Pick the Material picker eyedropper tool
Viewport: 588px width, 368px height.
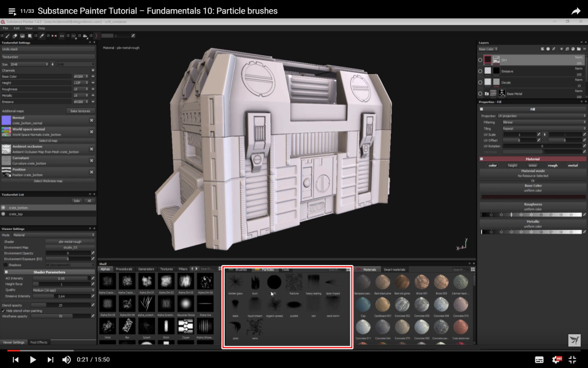point(42,36)
